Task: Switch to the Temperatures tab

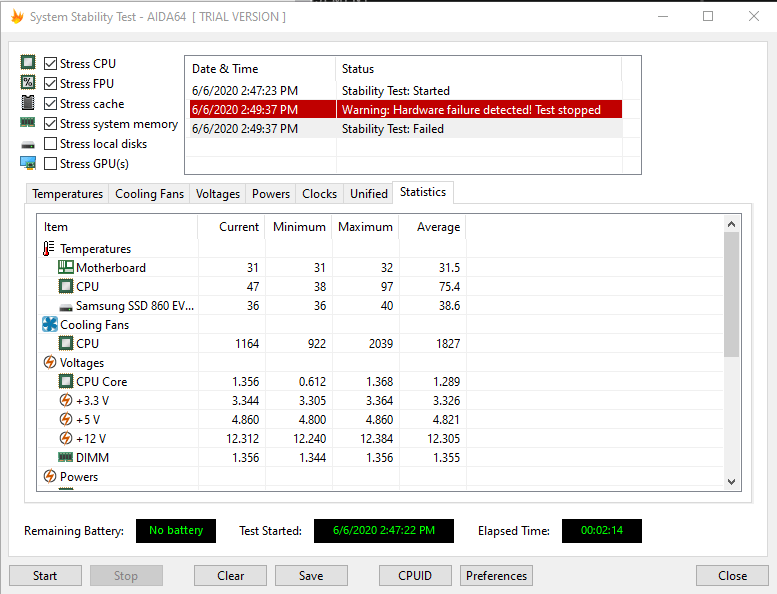Action: (67, 194)
